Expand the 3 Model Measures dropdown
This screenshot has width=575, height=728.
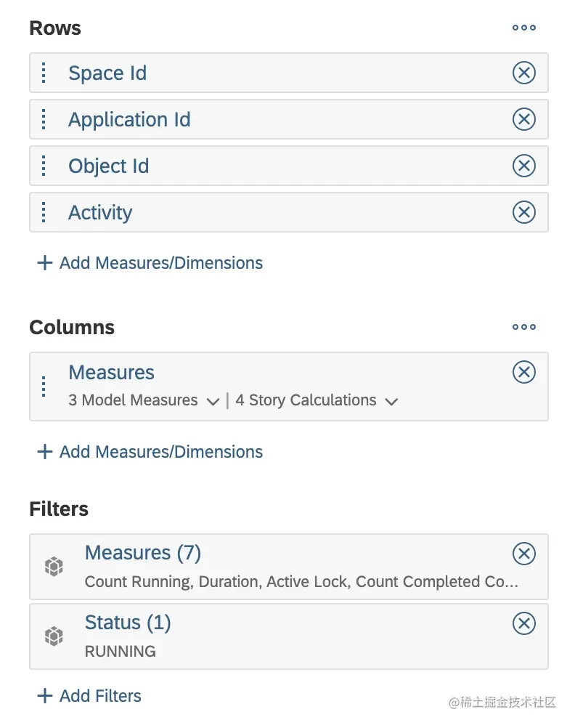coord(213,401)
